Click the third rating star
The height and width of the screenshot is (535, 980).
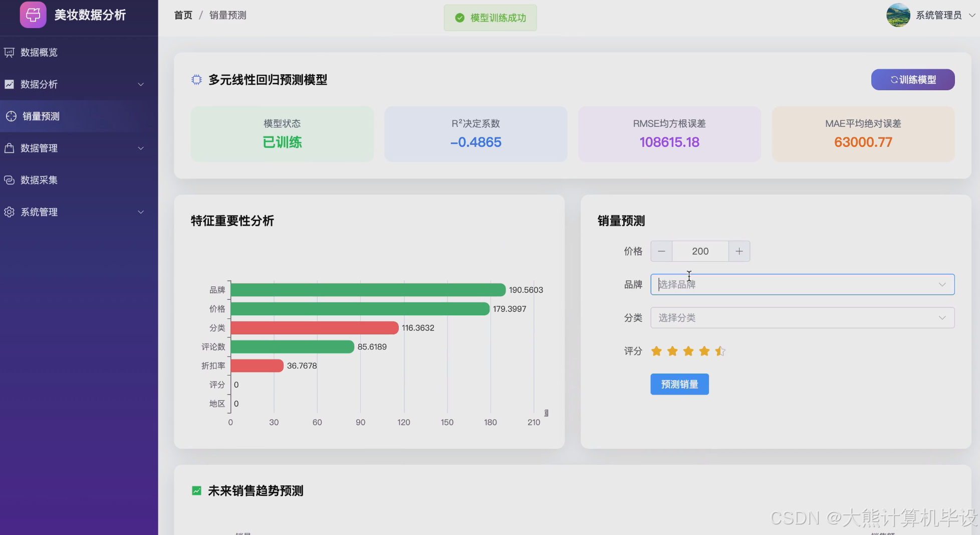pyautogui.click(x=688, y=351)
